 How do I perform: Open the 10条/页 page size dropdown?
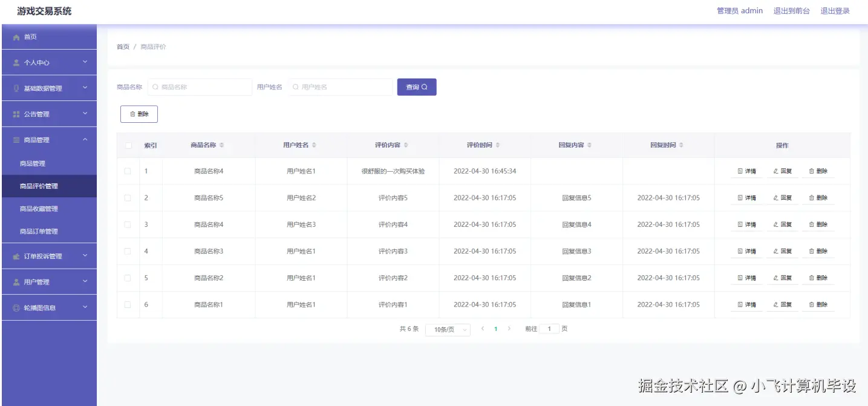448,330
